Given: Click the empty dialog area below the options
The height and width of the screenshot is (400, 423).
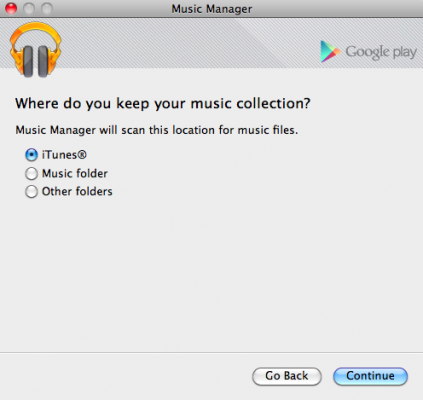Looking at the screenshot, I should point(211,273).
